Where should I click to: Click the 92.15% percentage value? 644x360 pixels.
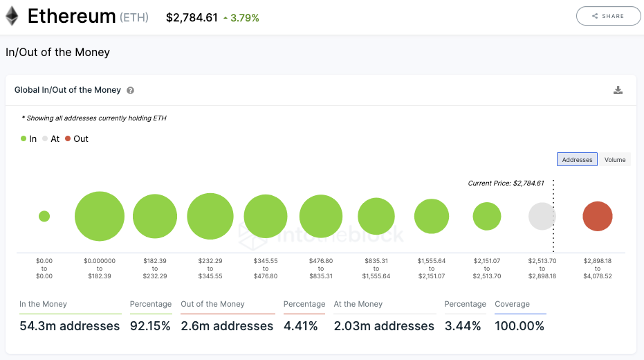click(150, 326)
